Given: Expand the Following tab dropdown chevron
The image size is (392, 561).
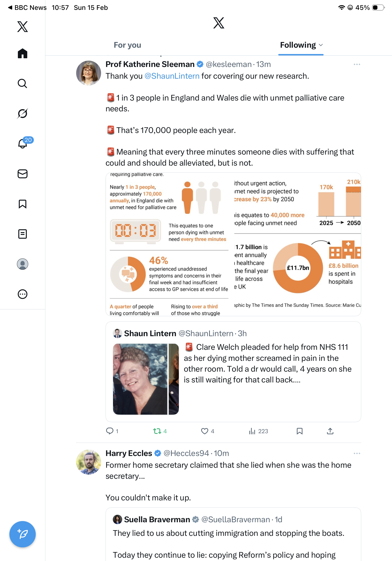Looking at the screenshot, I should click(321, 45).
